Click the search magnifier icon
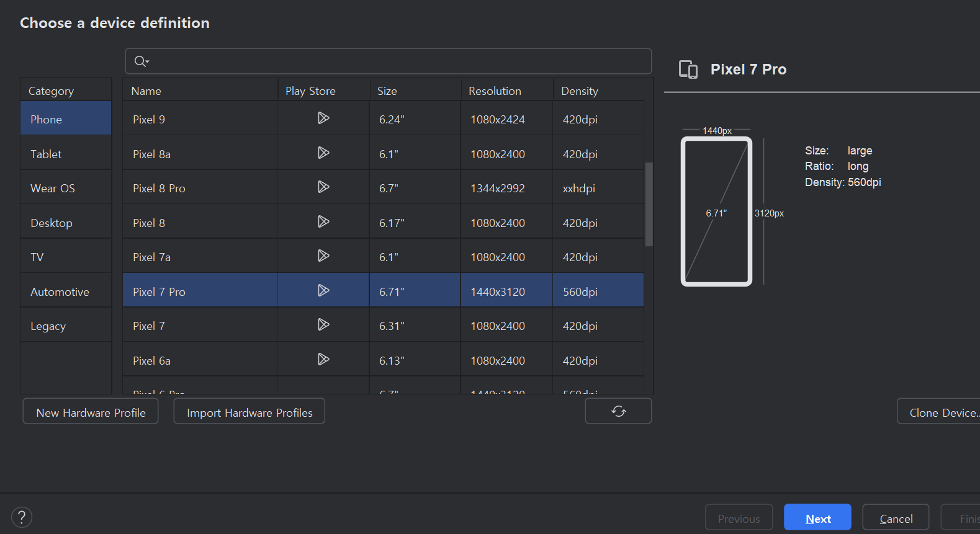This screenshot has height=534, width=980. point(142,61)
